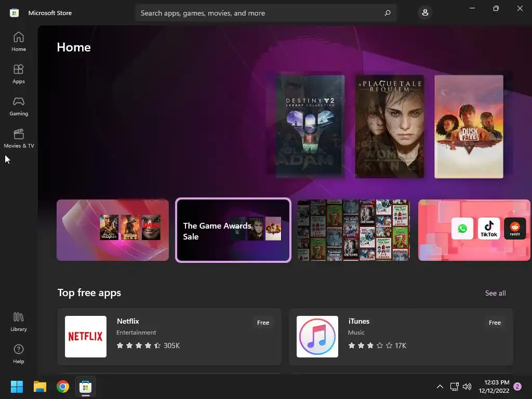Screen dimensions: 532x399
Task: Open the Windows Start menu
Action: (17, 387)
